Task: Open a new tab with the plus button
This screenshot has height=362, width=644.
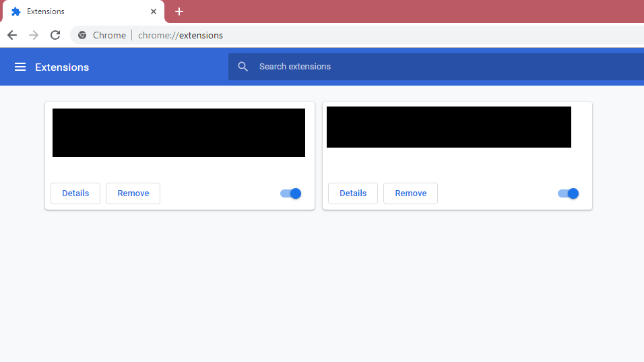Action: point(179,11)
